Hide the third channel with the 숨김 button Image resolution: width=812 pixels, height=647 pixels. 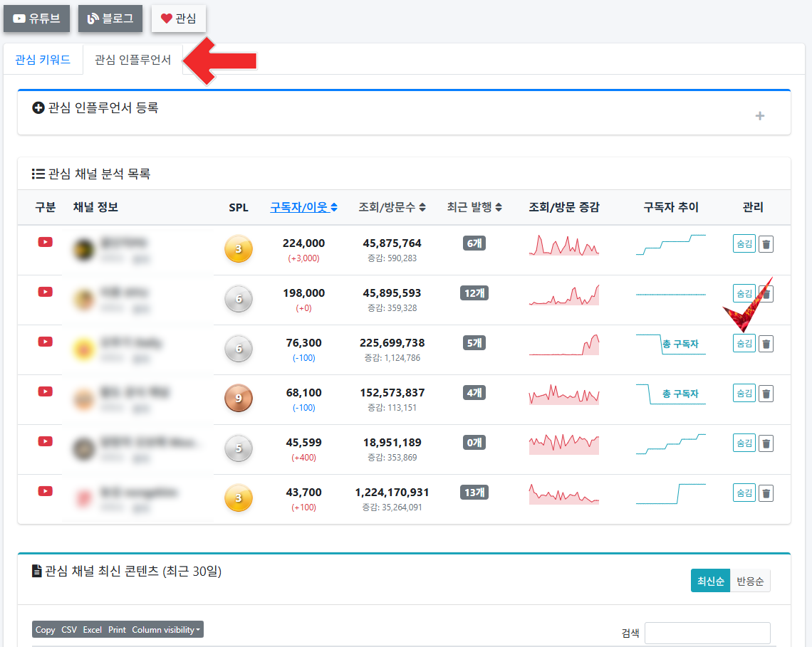click(744, 343)
